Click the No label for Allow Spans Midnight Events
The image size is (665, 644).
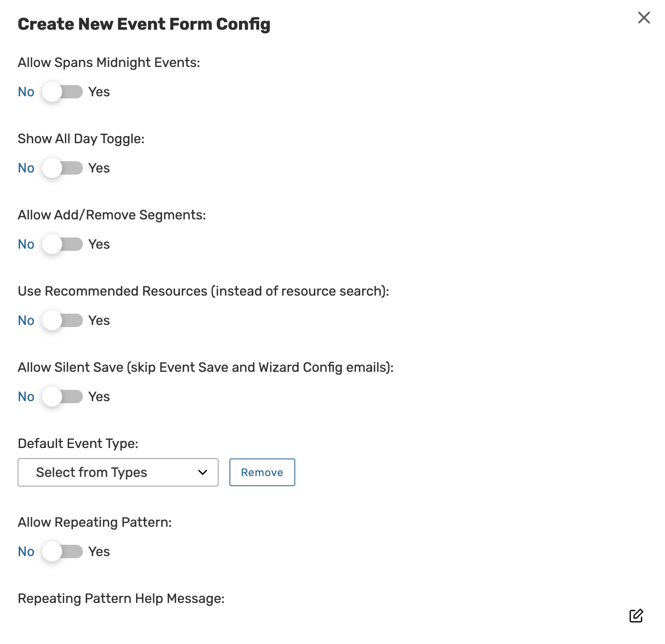(26, 92)
